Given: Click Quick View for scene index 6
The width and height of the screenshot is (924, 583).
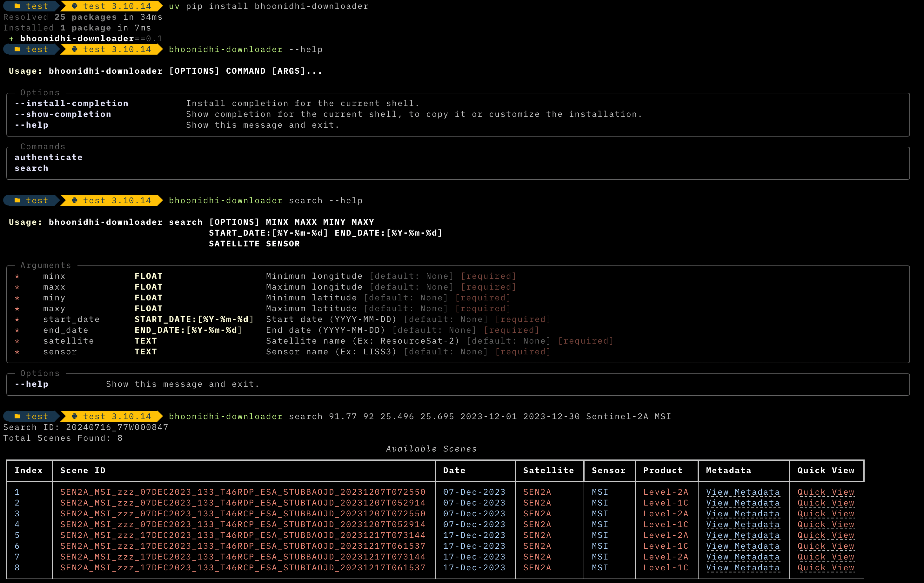Looking at the screenshot, I should pos(826,546).
